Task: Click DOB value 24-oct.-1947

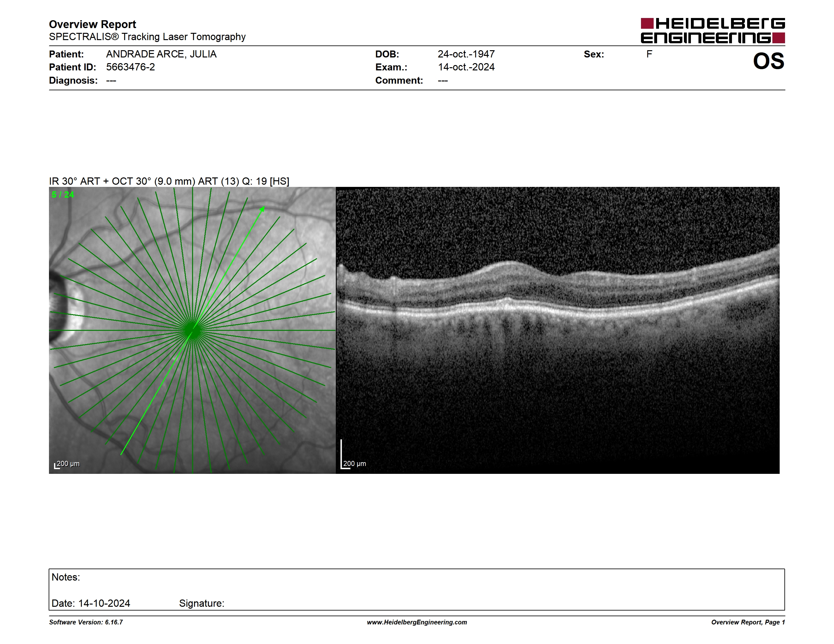Action: point(466,54)
